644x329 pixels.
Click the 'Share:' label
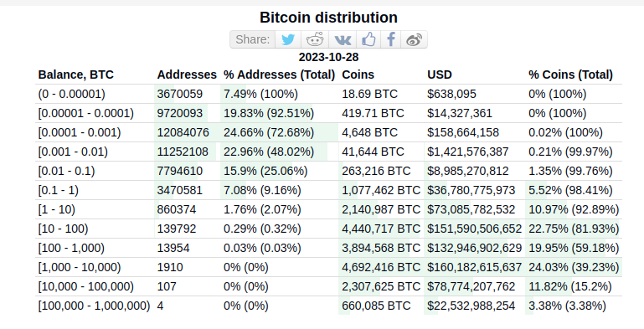click(x=253, y=39)
